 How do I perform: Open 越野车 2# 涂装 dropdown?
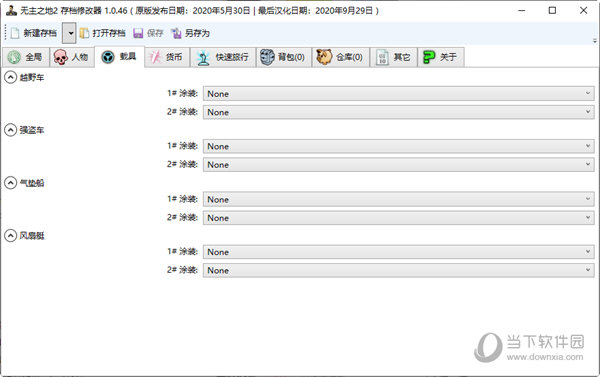pyautogui.click(x=398, y=112)
